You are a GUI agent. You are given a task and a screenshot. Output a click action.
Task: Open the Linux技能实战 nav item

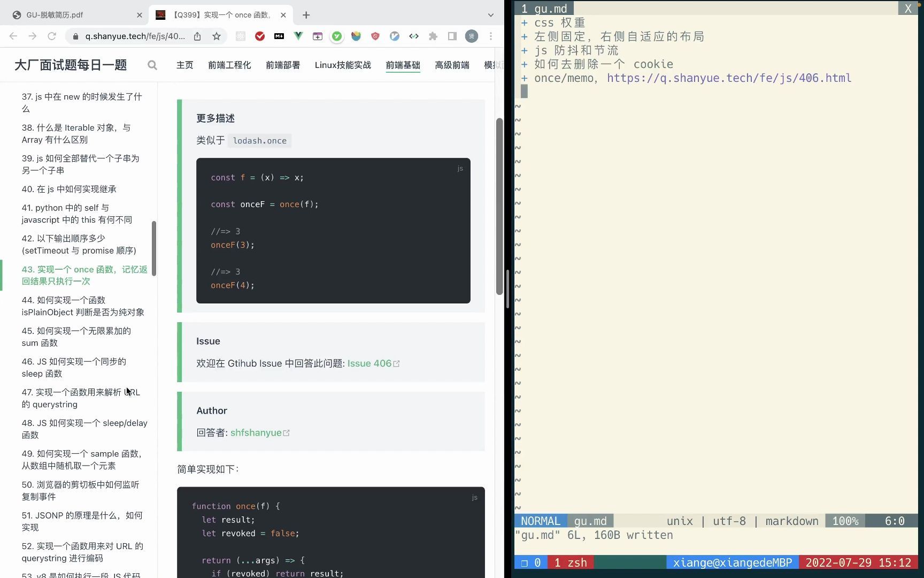point(343,65)
